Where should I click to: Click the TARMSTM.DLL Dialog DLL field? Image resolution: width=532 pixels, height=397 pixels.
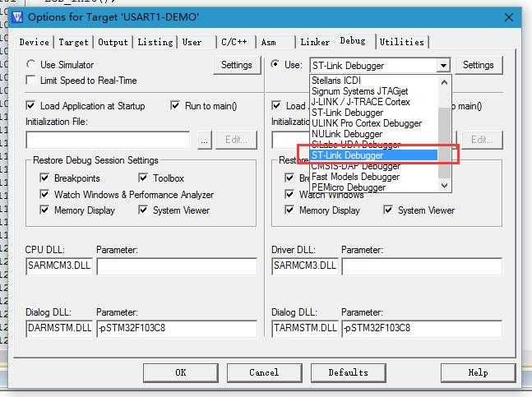305,328
